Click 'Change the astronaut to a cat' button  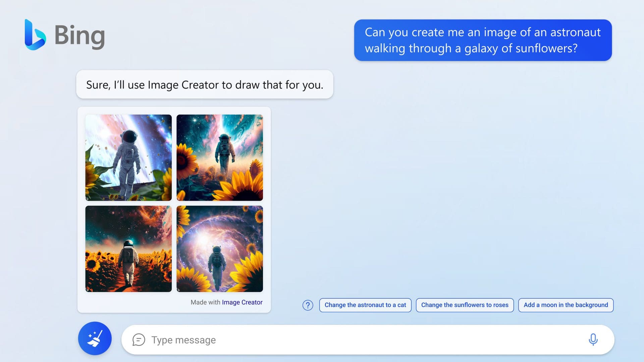point(365,305)
